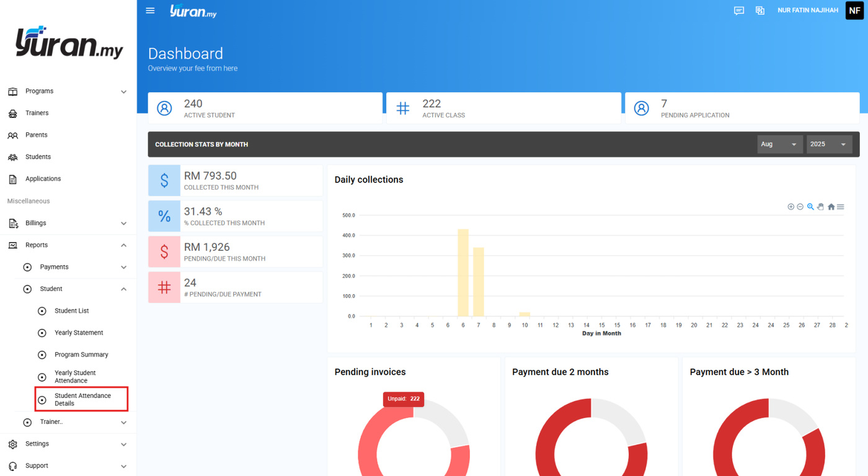
Task: Open Program Summary report
Action: tap(81, 355)
